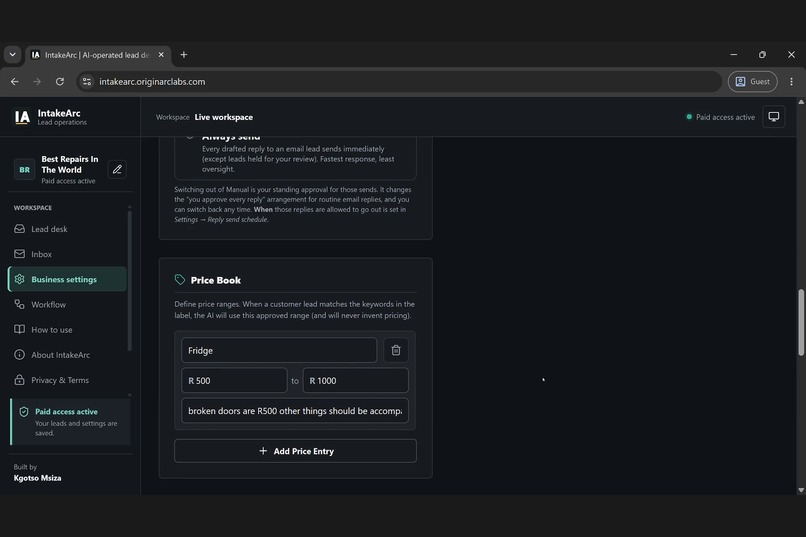Click the Workflow nodes icon
This screenshot has height=537, width=806.
[x=20, y=304]
